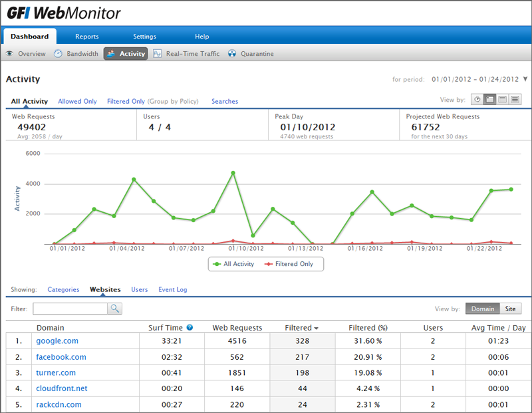Sort by Surf Time column header

click(166, 328)
